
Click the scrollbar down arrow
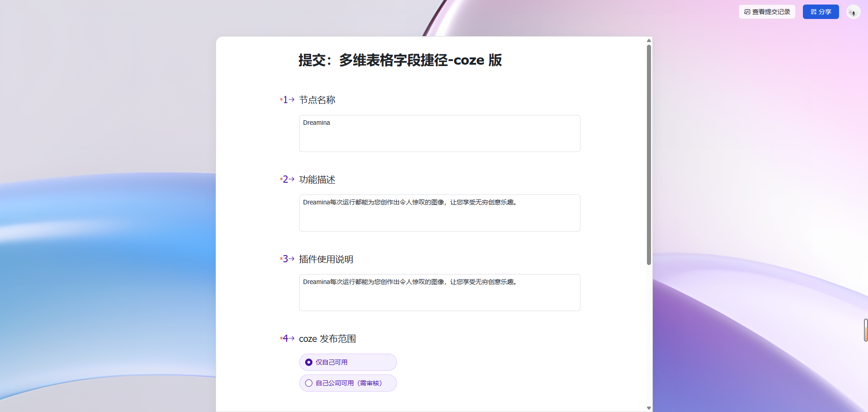(x=649, y=408)
